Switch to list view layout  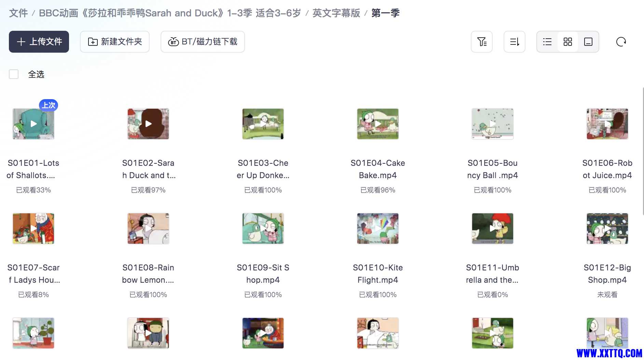tap(547, 42)
